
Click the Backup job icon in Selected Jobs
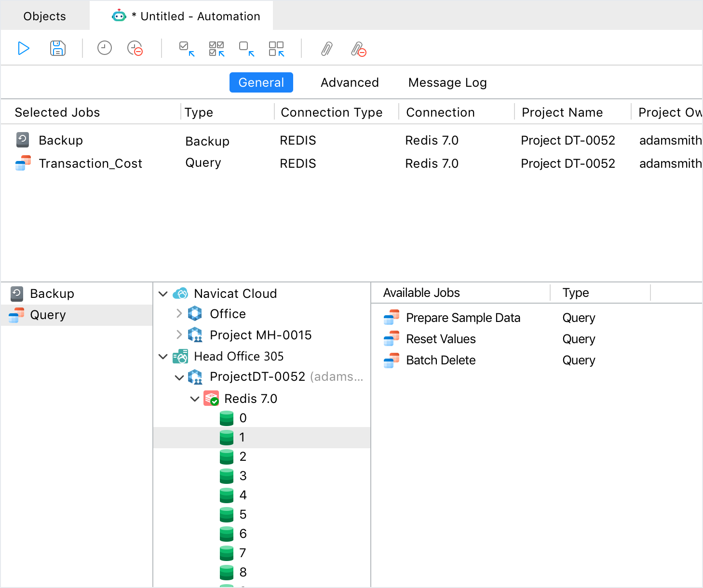point(23,140)
